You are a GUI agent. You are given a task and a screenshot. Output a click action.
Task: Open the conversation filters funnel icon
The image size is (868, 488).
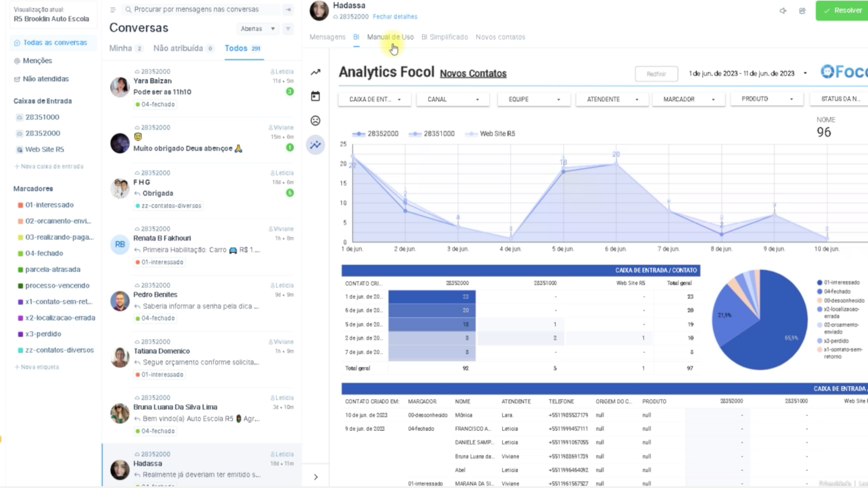288,28
